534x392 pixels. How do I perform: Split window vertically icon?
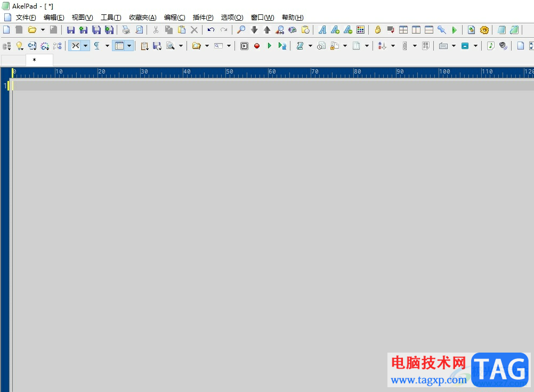[416, 30]
